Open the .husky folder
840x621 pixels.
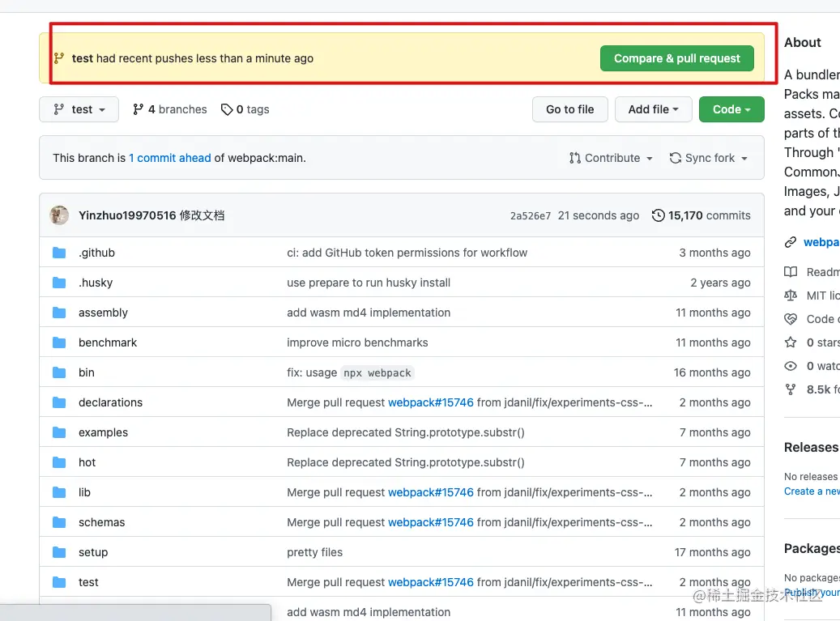click(x=96, y=283)
